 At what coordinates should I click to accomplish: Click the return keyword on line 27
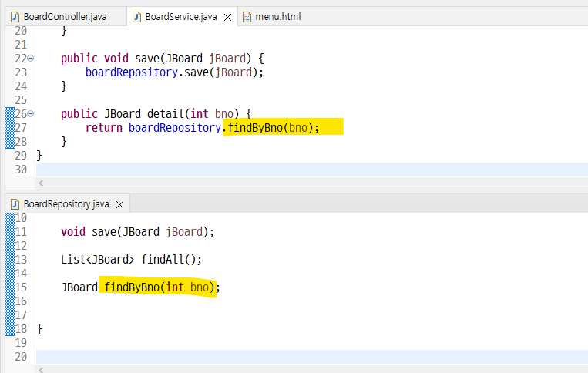click(x=104, y=128)
